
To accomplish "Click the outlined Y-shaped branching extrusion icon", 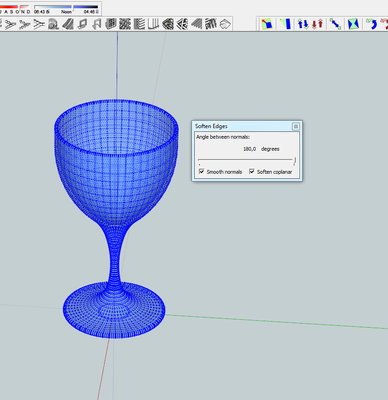I will point(40,24).
